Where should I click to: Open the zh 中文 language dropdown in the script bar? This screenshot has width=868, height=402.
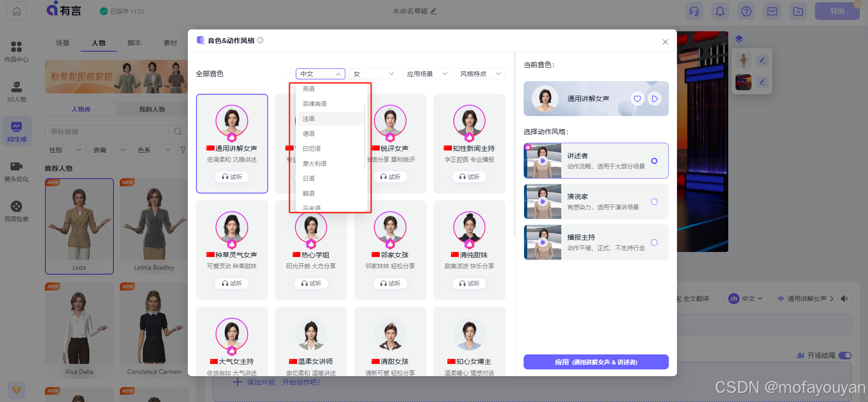pyautogui.click(x=746, y=299)
